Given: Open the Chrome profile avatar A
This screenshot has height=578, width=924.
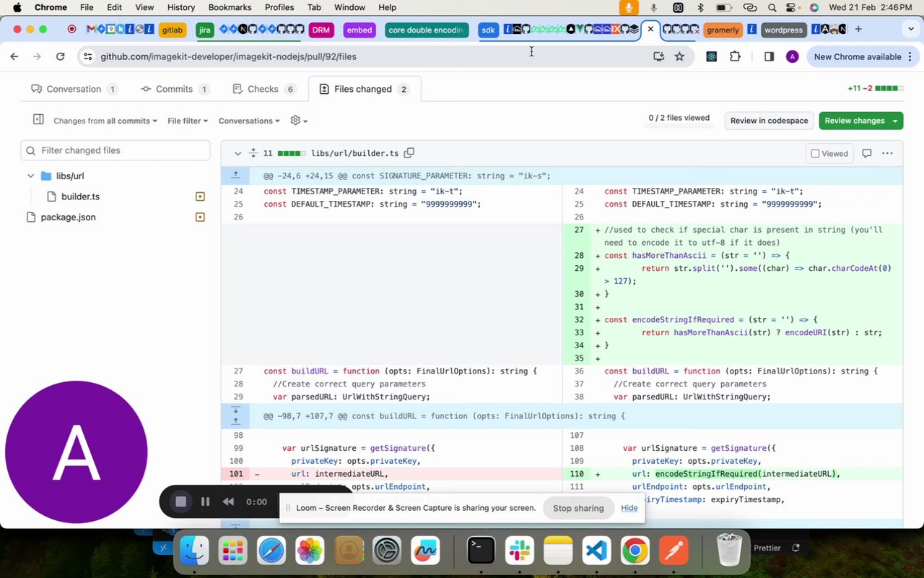Looking at the screenshot, I should 792,56.
